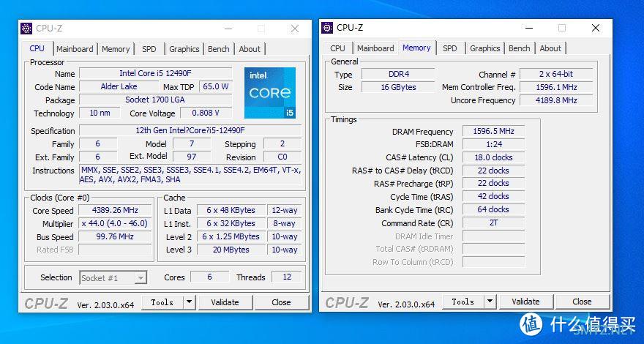Viewport: 644px width, 344px height.
Task: Minimize the right CPU-Z window
Action: tap(529, 28)
